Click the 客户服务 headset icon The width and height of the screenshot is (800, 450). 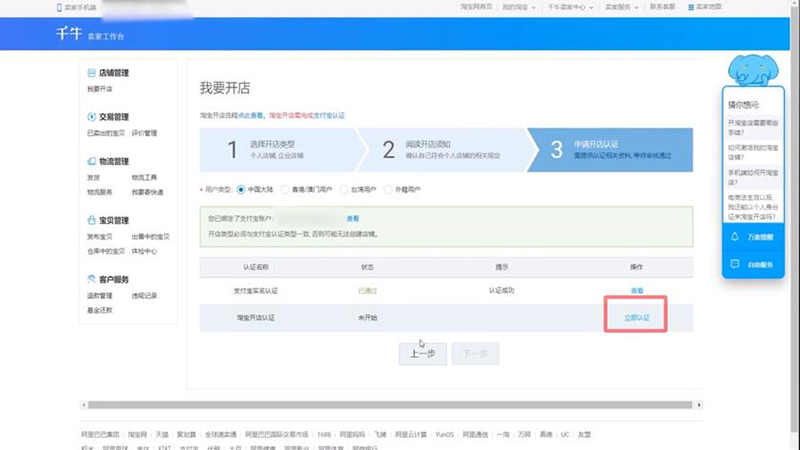[91, 279]
